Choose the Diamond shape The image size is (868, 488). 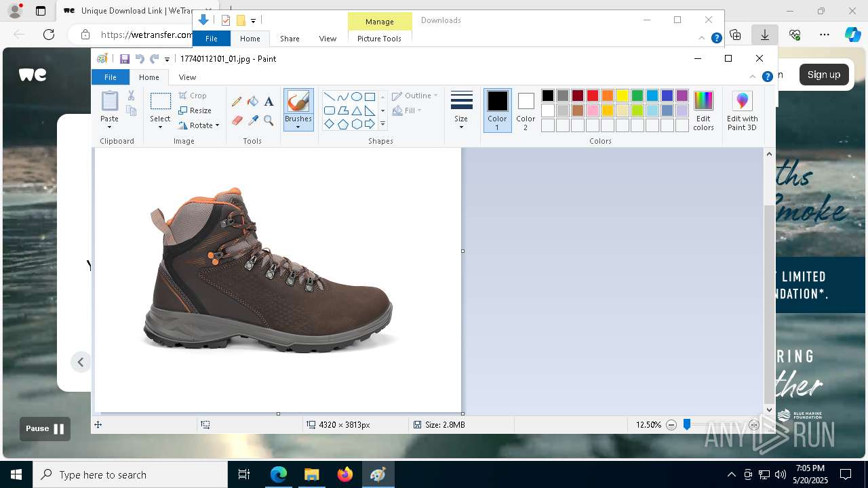(x=329, y=124)
